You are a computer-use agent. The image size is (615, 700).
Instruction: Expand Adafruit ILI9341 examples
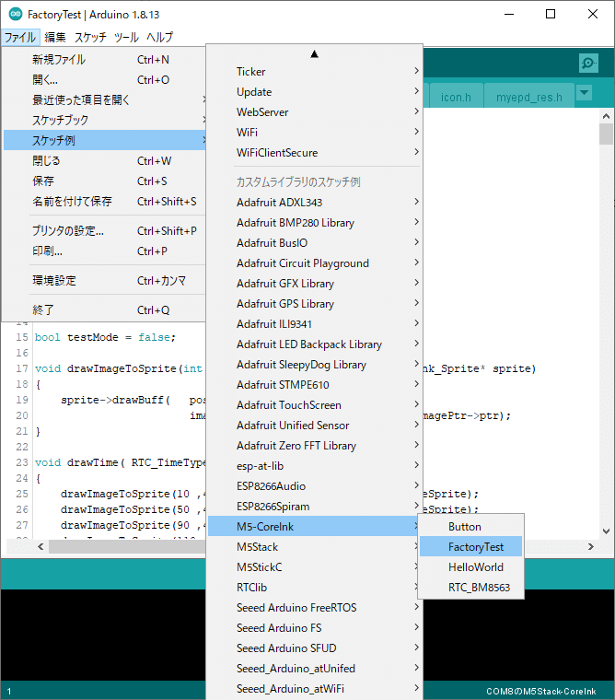coord(314,323)
